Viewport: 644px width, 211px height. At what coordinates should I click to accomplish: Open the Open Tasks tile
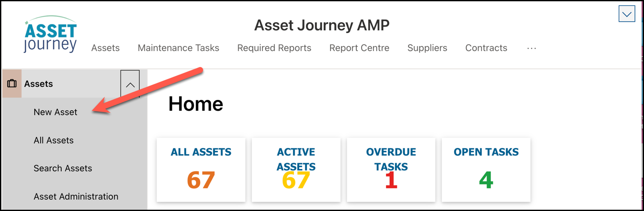tap(486, 170)
